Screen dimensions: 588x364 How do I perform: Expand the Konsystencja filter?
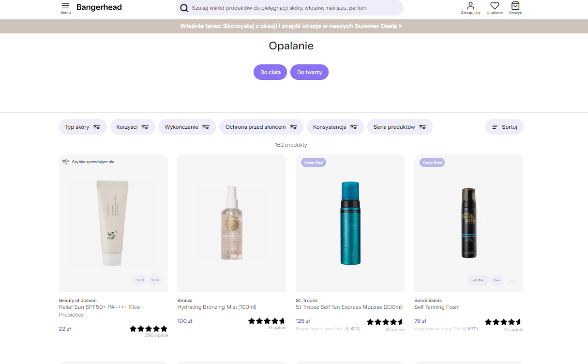click(335, 127)
